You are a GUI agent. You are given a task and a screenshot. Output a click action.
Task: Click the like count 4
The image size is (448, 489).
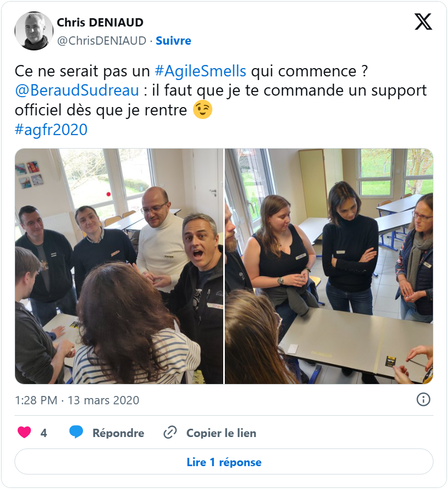click(x=44, y=433)
